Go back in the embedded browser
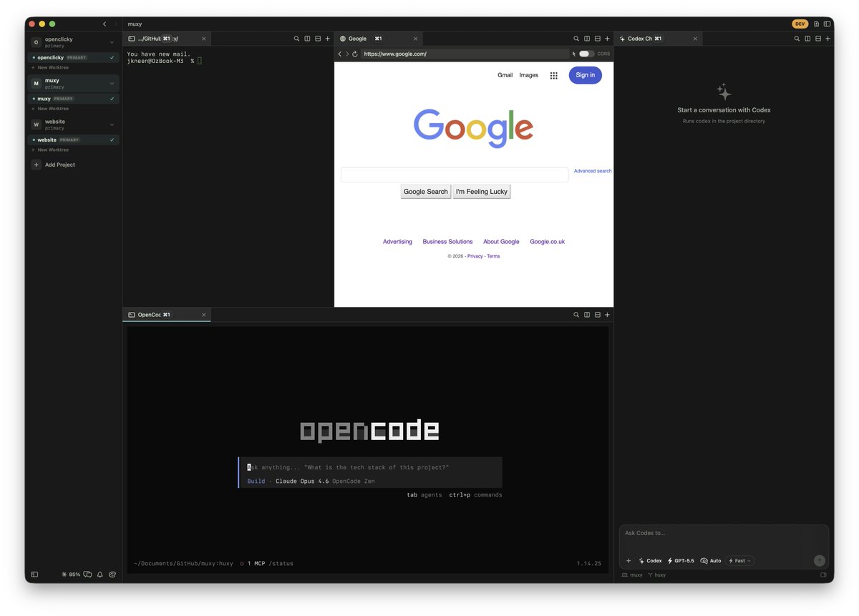This screenshot has height=616, width=859. click(340, 54)
